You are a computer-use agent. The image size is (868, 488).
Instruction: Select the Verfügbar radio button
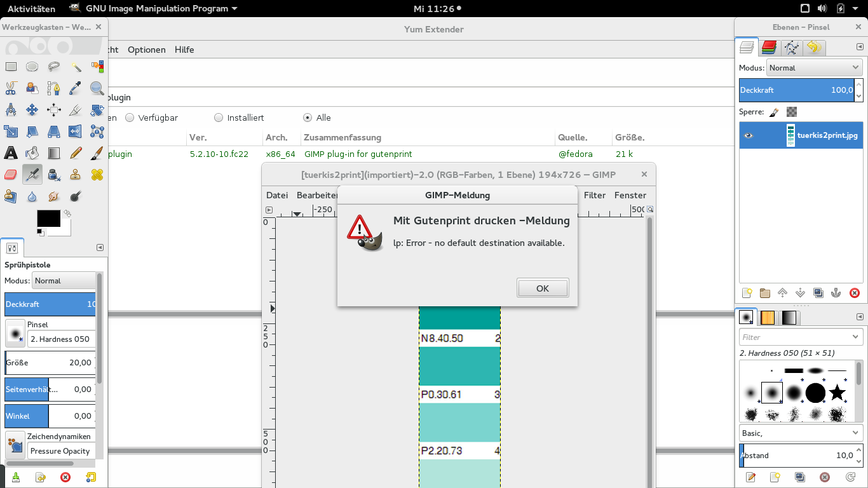(130, 118)
